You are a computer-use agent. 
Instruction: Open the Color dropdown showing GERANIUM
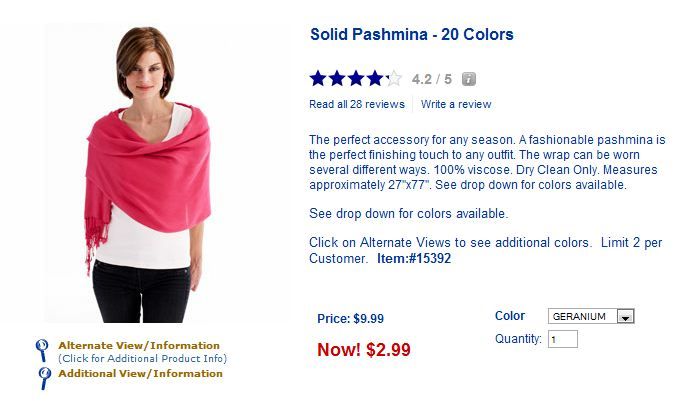click(x=583, y=317)
